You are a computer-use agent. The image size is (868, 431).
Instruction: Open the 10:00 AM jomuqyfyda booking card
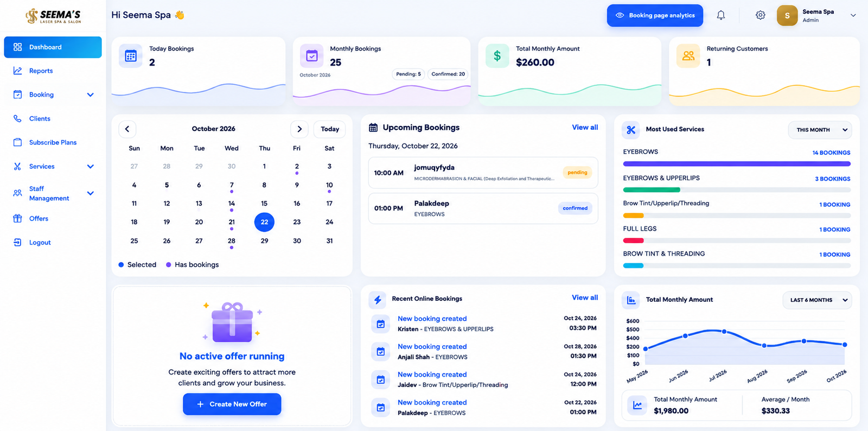pyautogui.click(x=483, y=173)
